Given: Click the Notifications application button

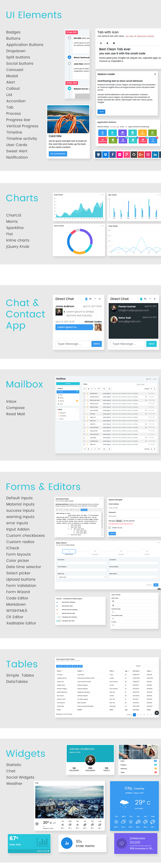Looking at the screenshot, I should click(103, 140).
